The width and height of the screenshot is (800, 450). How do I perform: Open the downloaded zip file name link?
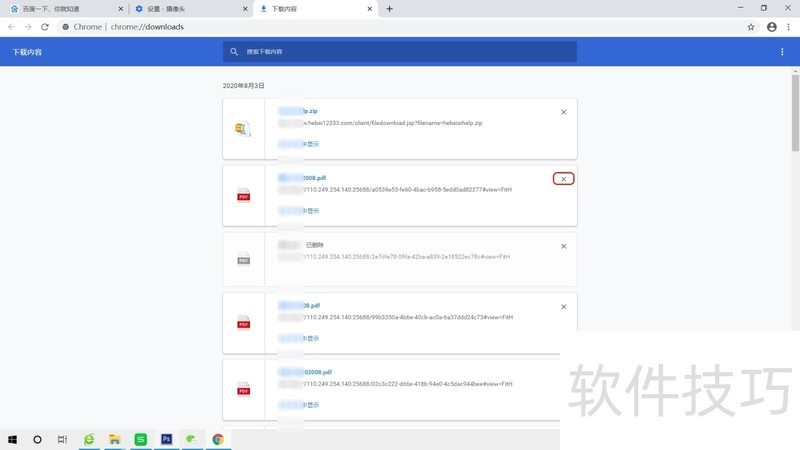click(x=297, y=111)
